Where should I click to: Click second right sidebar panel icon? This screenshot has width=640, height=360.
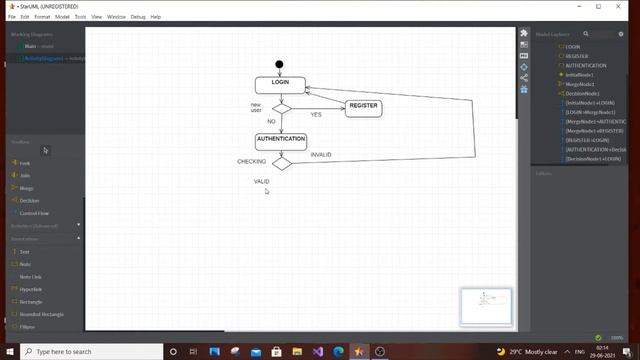(x=524, y=44)
